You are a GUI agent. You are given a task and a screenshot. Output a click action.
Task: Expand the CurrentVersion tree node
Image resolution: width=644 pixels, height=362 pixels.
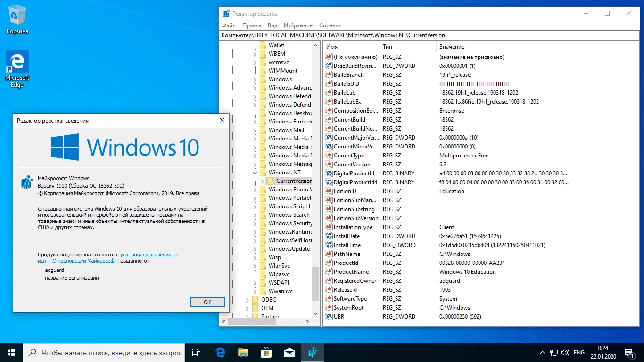pyautogui.click(x=263, y=181)
